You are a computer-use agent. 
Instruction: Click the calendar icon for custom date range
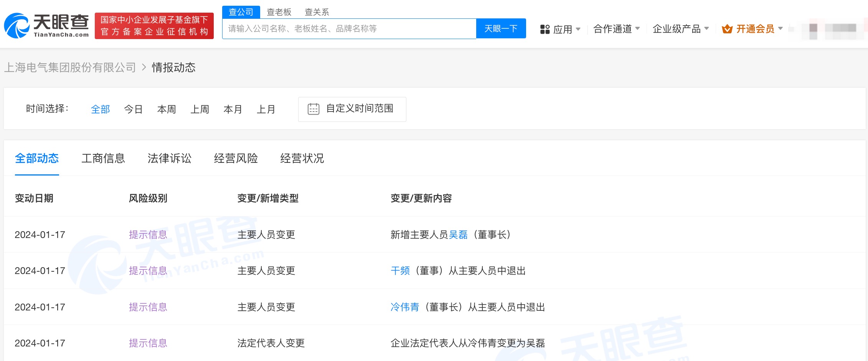point(314,109)
